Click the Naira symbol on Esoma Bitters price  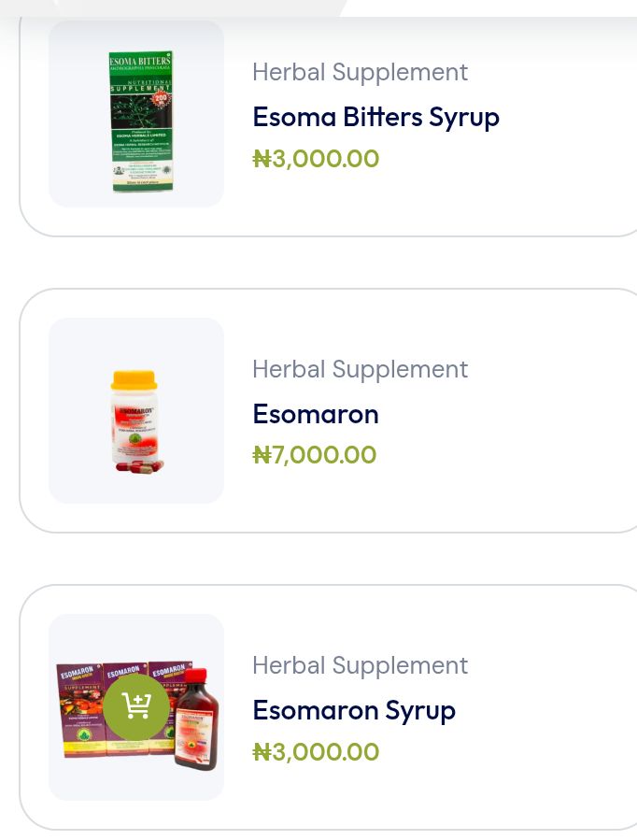click(x=262, y=160)
